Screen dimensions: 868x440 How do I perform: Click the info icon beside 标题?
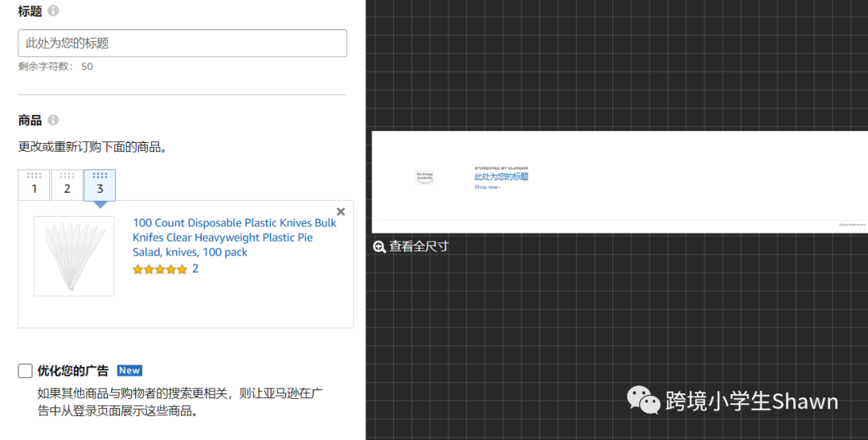[x=53, y=11]
